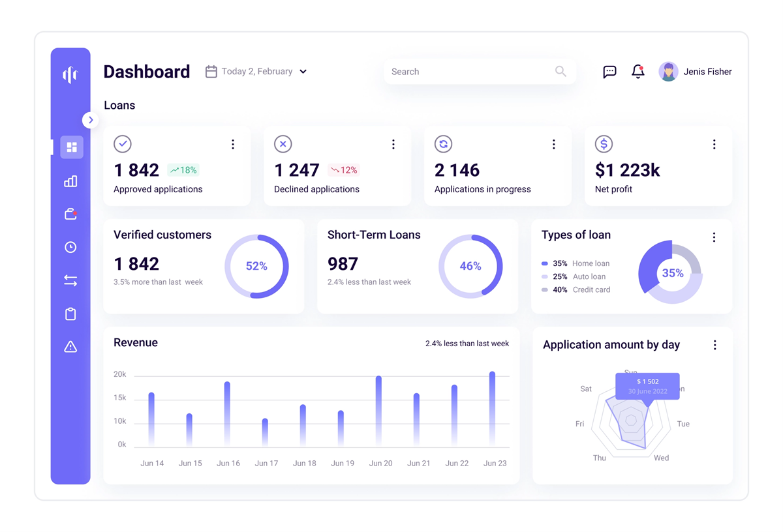783x532 pixels.
Task: Open the Approved applications card options menu
Action: (x=233, y=145)
